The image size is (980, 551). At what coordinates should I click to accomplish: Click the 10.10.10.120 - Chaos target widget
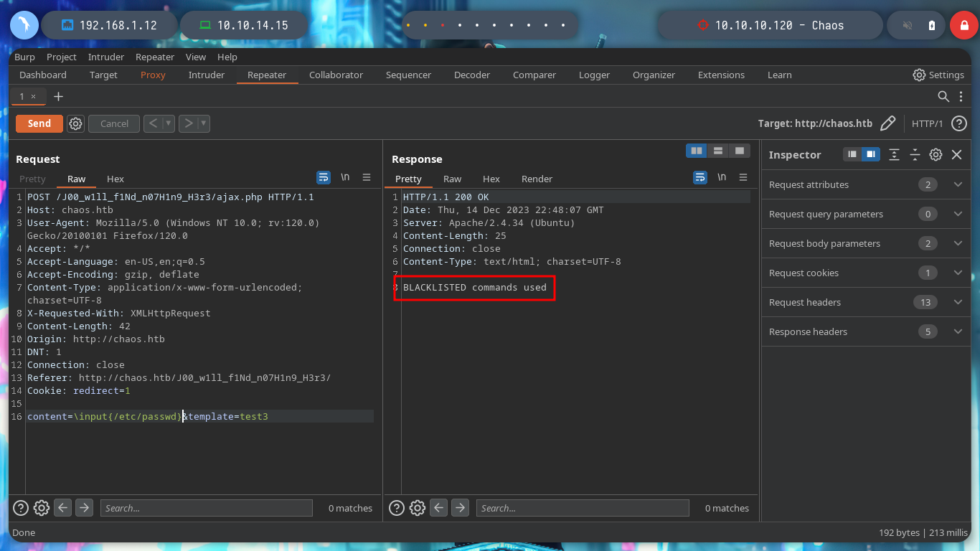point(771,25)
